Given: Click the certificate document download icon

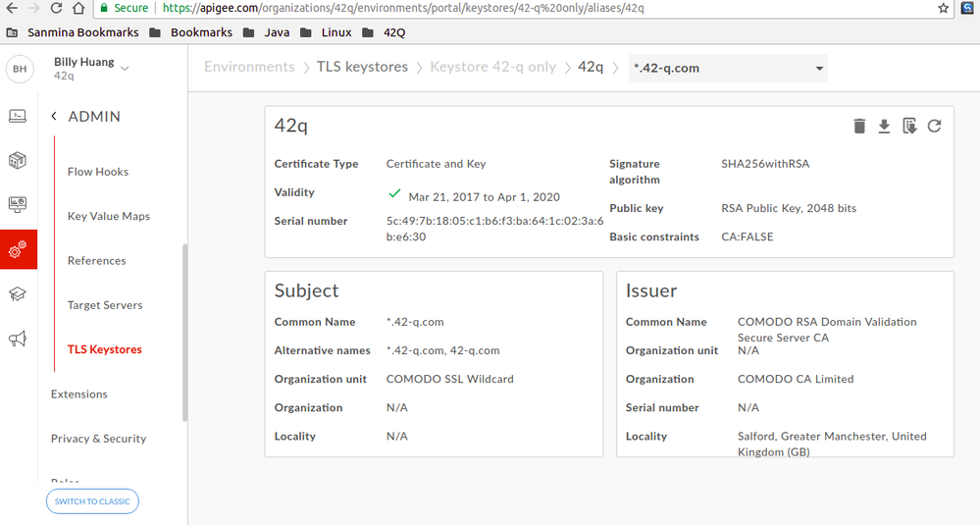Looking at the screenshot, I should click(x=909, y=127).
